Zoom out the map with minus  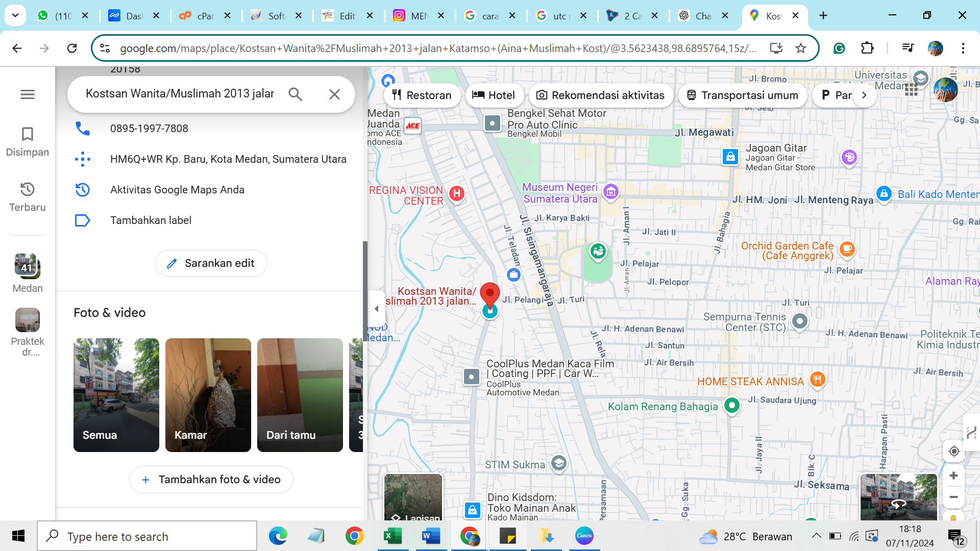click(953, 497)
